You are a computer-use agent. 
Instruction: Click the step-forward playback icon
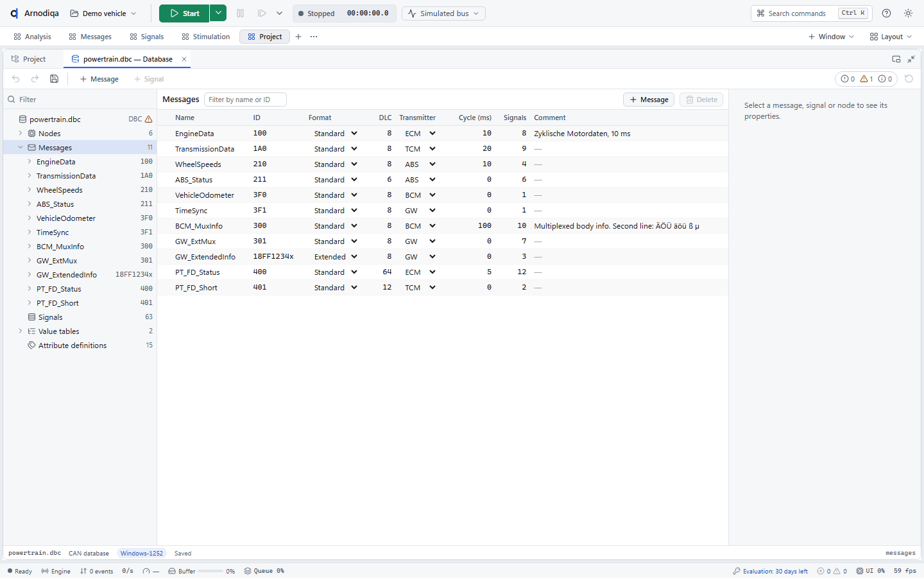pos(262,13)
